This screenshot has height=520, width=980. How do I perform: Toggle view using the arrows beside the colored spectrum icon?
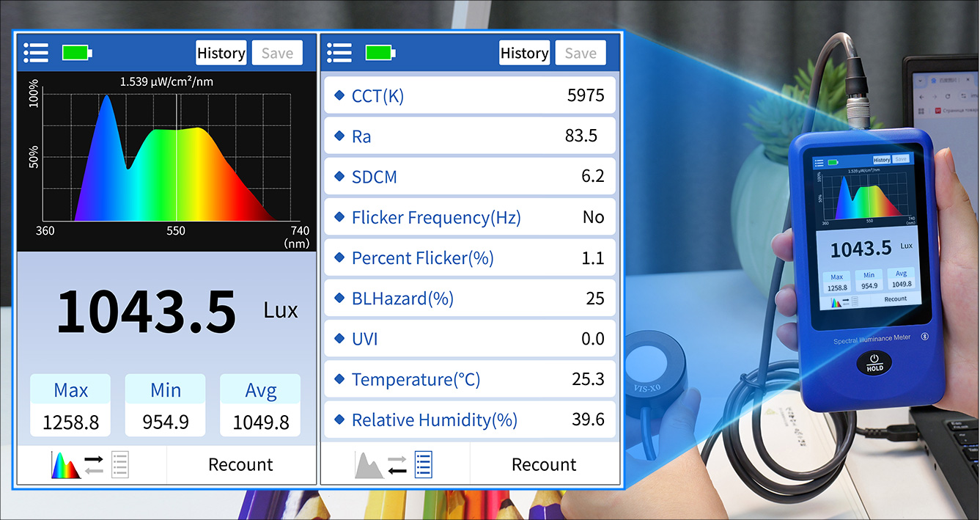94,465
